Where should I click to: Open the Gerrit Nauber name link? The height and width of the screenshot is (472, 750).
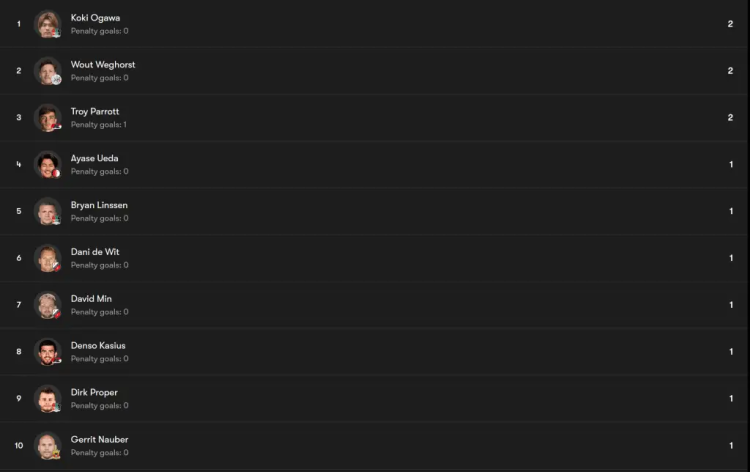pos(99,439)
